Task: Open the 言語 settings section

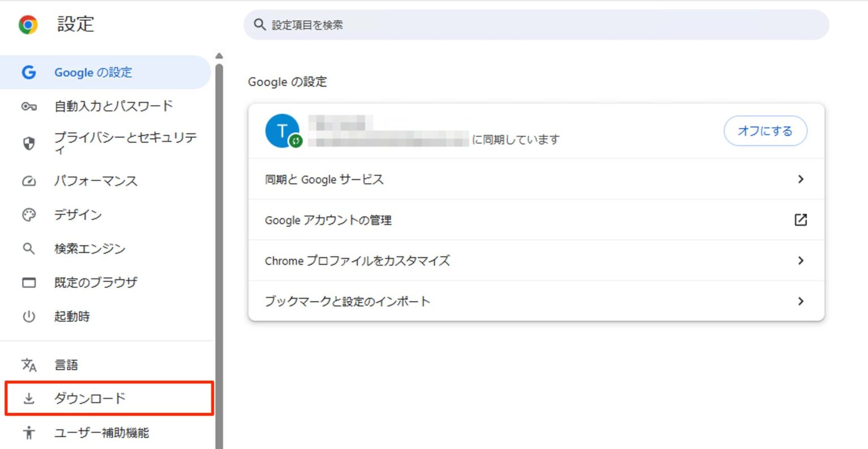Action: (67, 364)
